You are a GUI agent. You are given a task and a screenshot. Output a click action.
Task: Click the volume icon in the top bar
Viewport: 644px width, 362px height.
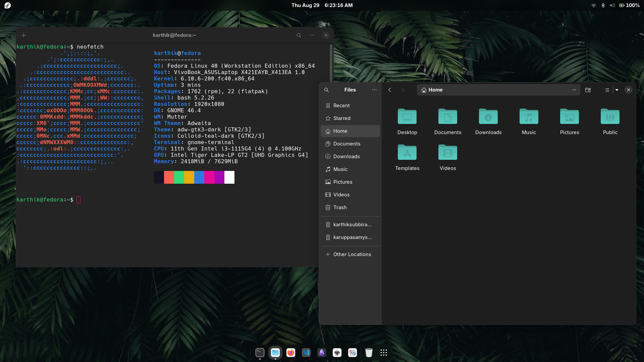(612, 5)
